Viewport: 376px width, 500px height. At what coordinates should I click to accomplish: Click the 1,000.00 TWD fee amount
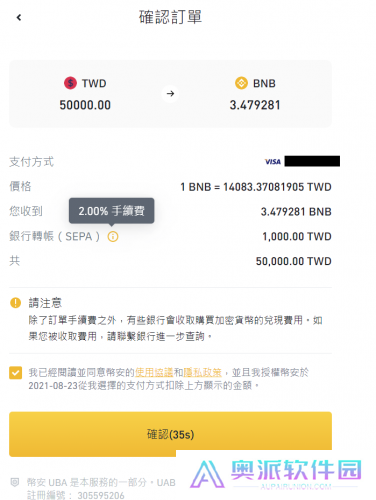point(297,236)
